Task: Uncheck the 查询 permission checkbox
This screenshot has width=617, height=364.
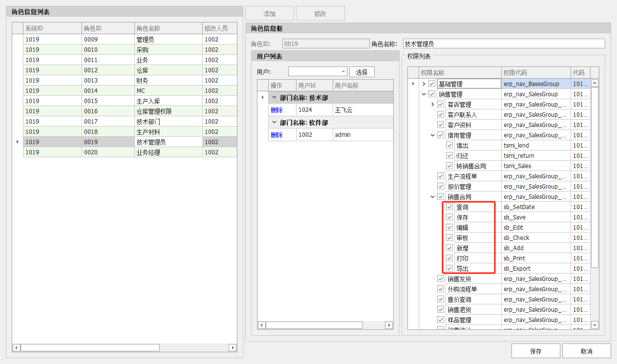Action: tap(449, 207)
